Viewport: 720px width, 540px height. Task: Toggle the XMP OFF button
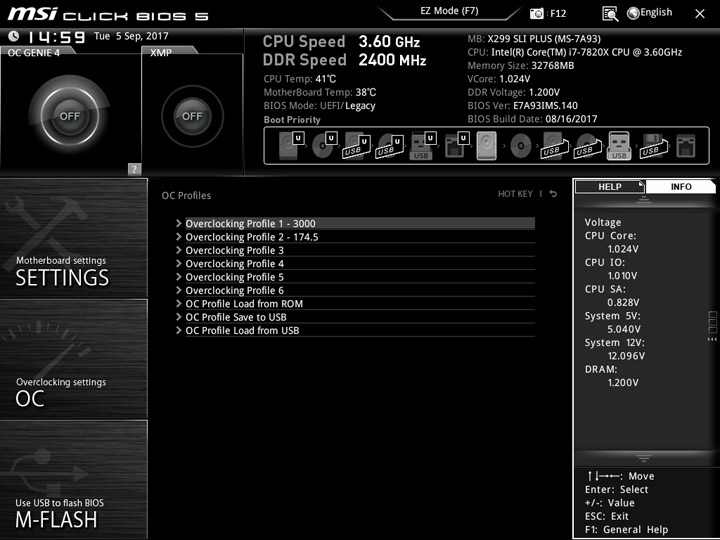coord(192,116)
